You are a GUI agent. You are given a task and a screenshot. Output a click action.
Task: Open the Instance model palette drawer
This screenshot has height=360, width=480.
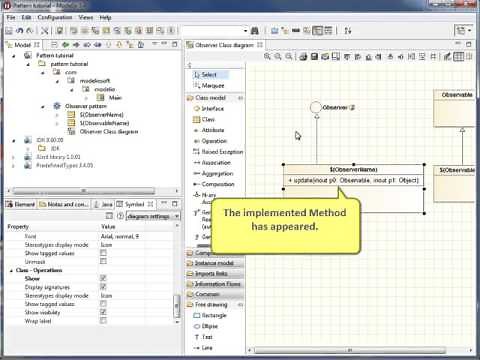pyautogui.click(x=215, y=263)
